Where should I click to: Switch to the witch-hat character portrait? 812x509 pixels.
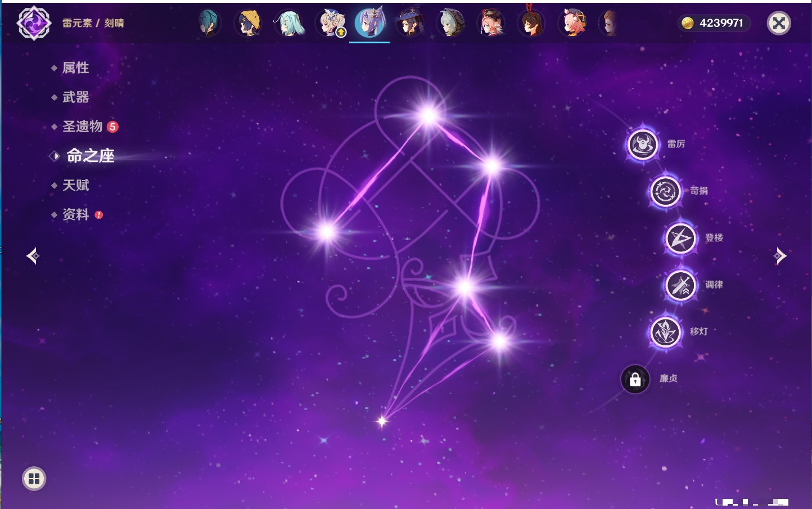(x=410, y=23)
